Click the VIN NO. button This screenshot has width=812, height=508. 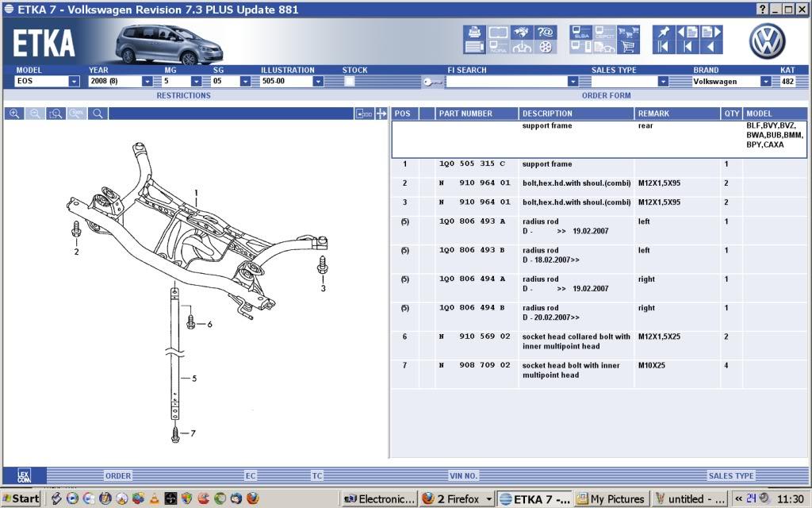pos(463,476)
